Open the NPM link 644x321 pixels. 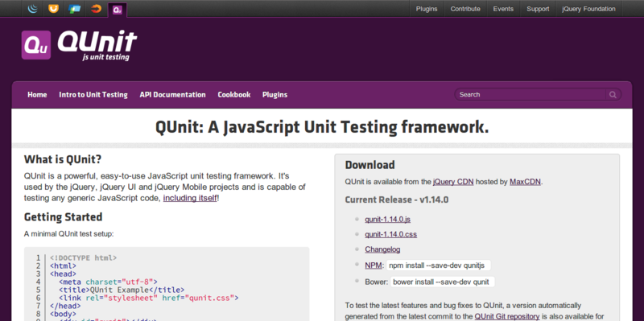pos(374,265)
